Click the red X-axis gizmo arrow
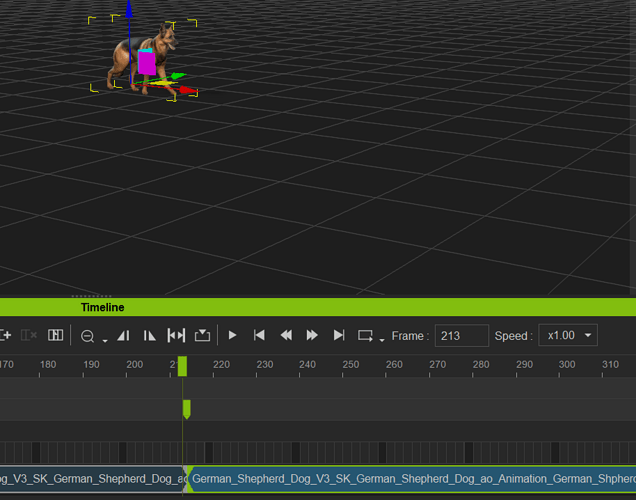Image resolution: width=636 pixels, height=500 pixels. 187,90
